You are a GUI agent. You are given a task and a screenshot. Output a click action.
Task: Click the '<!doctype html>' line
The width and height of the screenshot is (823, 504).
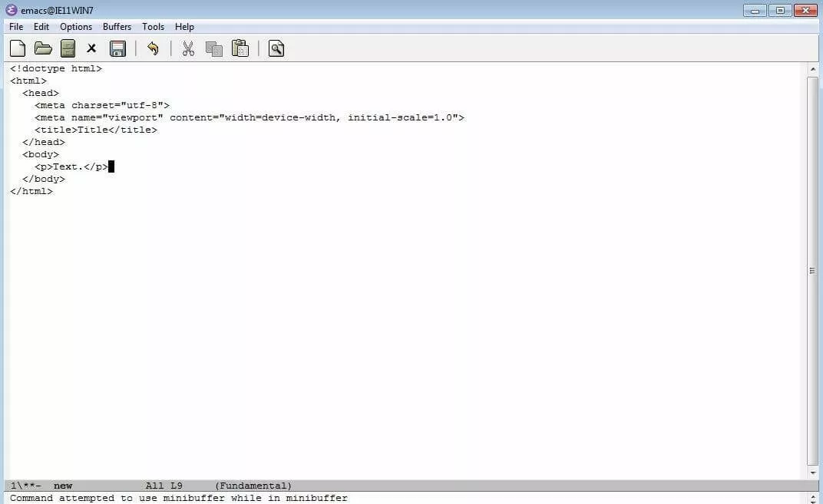[x=55, y=69]
